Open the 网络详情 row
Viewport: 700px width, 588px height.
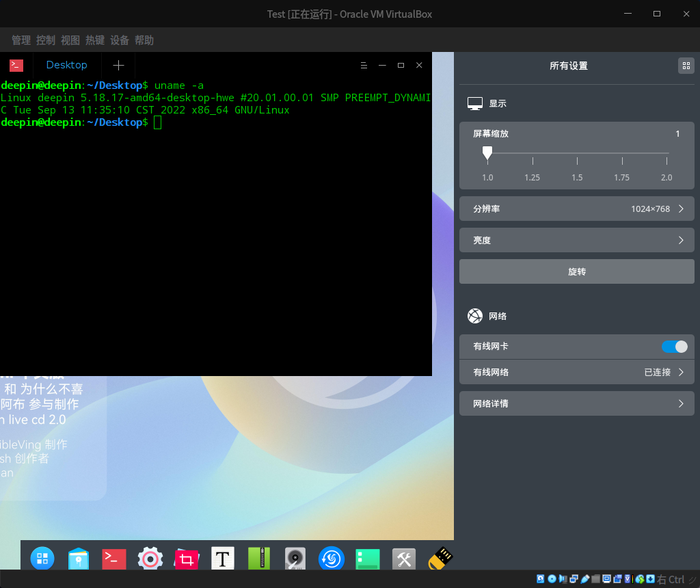click(x=576, y=403)
